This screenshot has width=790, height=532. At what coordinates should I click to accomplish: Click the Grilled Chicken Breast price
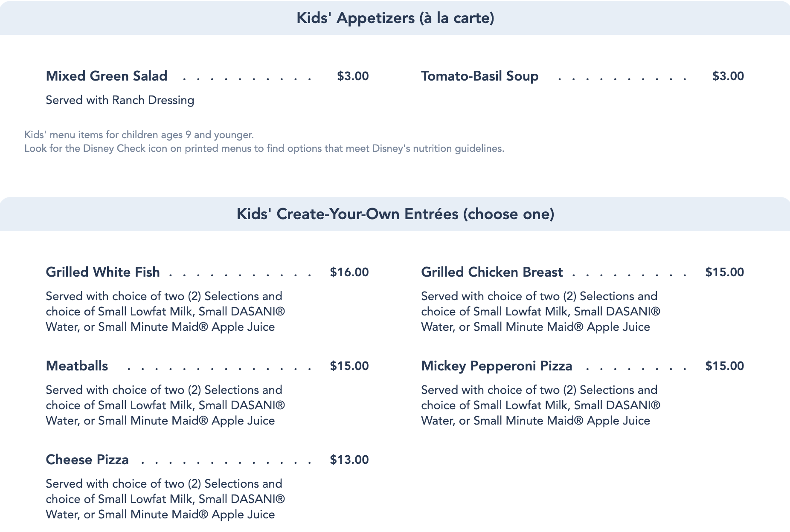(x=724, y=272)
